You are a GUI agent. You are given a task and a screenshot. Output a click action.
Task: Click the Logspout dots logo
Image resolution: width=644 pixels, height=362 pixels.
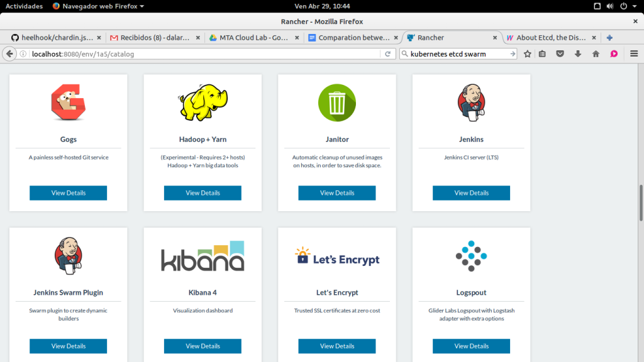[471, 256]
